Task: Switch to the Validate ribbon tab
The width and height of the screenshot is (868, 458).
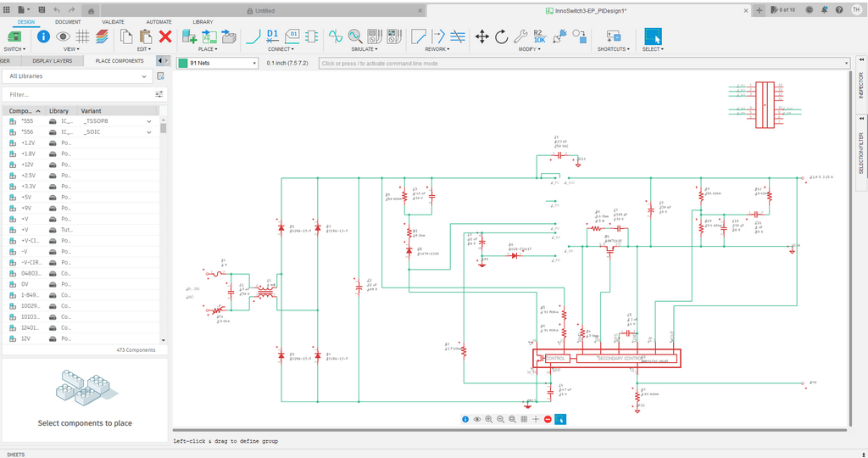Action: point(113,22)
